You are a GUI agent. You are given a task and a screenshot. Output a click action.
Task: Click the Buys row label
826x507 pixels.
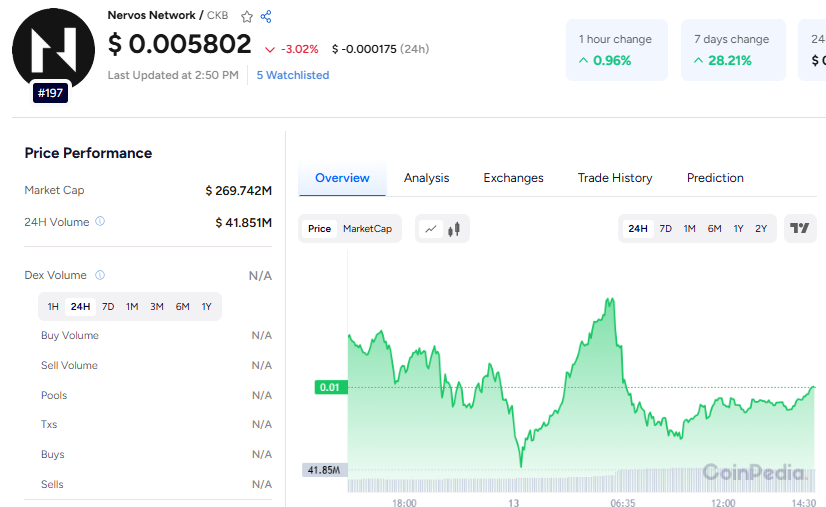(x=53, y=455)
